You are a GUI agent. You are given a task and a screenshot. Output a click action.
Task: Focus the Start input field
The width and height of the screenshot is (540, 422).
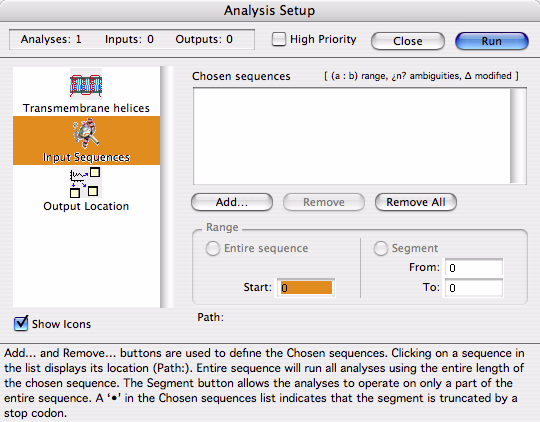click(306, 288)
